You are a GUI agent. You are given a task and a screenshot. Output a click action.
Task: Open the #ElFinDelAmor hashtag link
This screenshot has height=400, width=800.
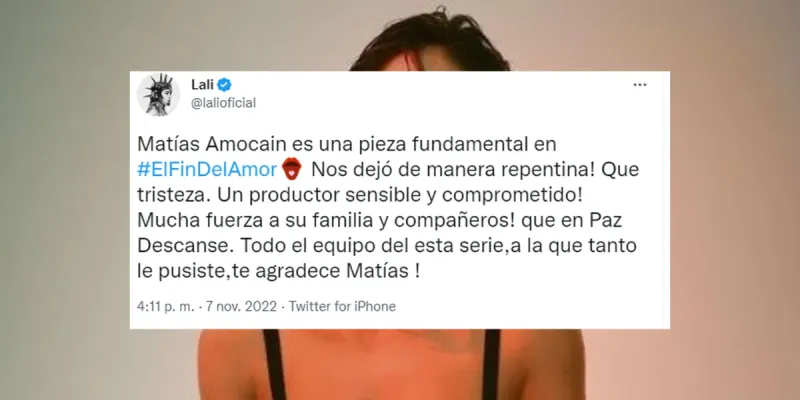(207, 170)
